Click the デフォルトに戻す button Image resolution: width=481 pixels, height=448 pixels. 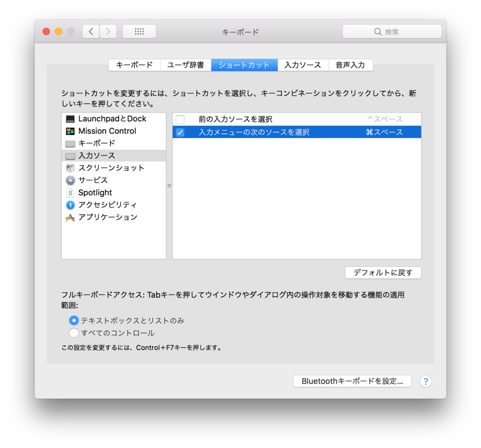(383, 272)
